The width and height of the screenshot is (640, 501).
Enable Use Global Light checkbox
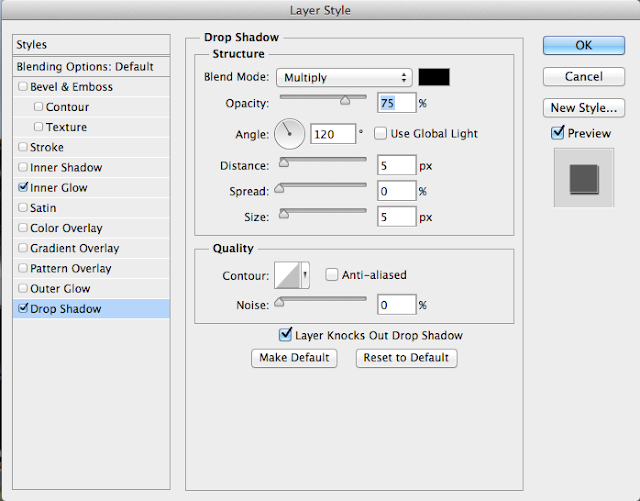pyautogui.click(x=380, y=134)
